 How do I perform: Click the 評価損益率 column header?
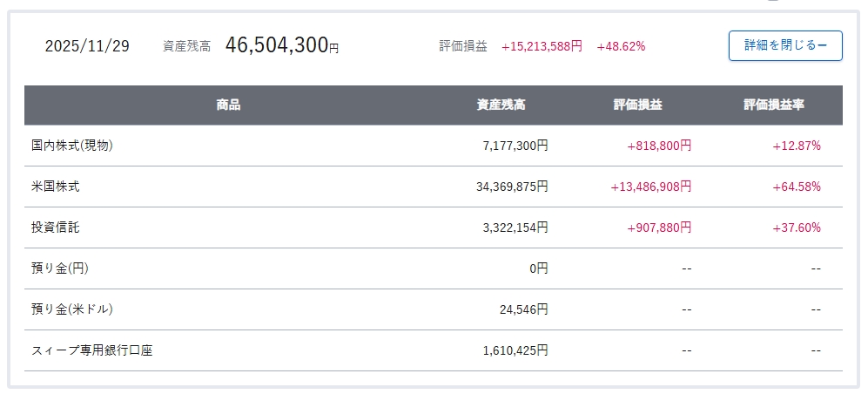pyautogui.click(x=773, y=105)
